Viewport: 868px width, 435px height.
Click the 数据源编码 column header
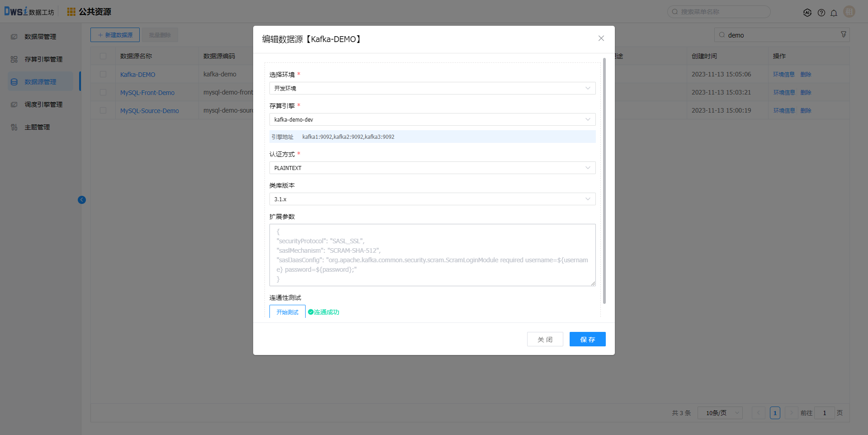pyautogui.click(x=219, y=56)
